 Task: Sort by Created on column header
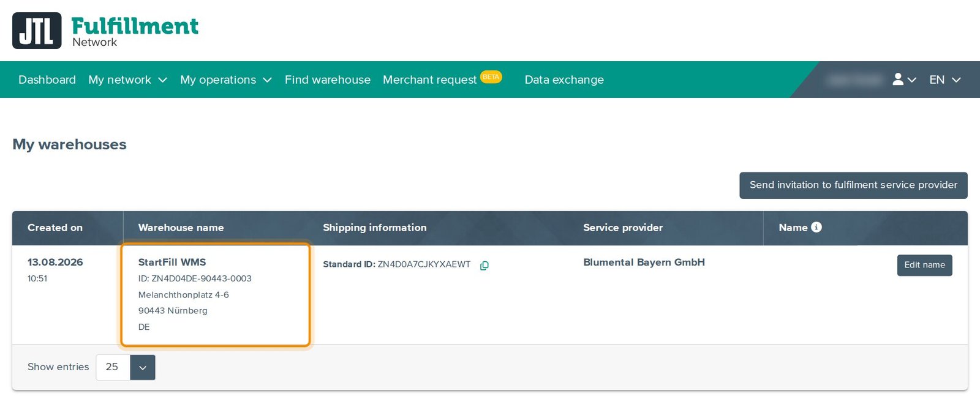pos(55,228)
